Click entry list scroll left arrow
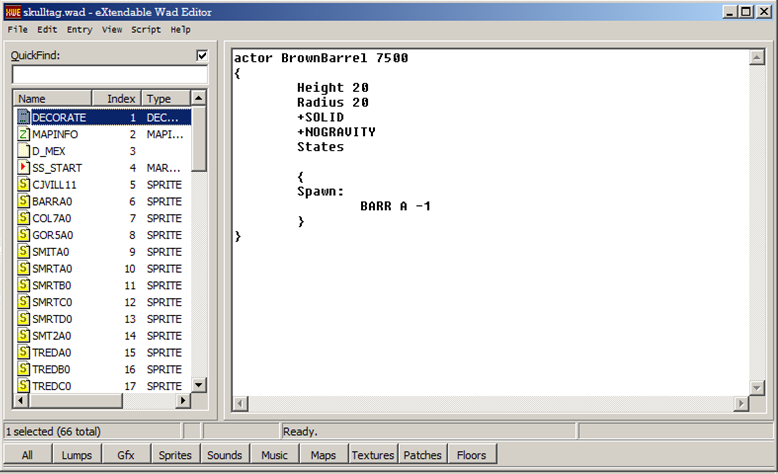This screenshot has width=778, height=474. click(21, 400)
